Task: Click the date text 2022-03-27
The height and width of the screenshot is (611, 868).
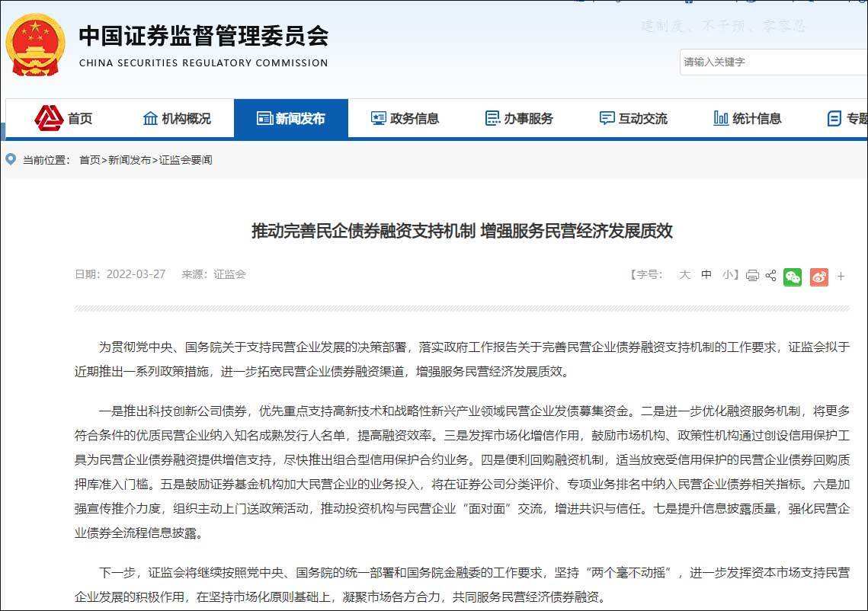Action: 136,274
